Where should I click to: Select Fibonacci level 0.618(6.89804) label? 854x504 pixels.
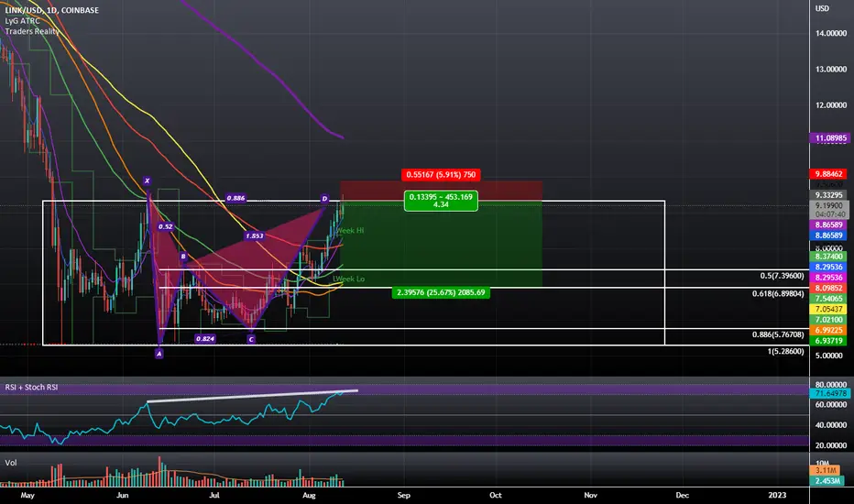pyautogui.click(x=778, y=293)
